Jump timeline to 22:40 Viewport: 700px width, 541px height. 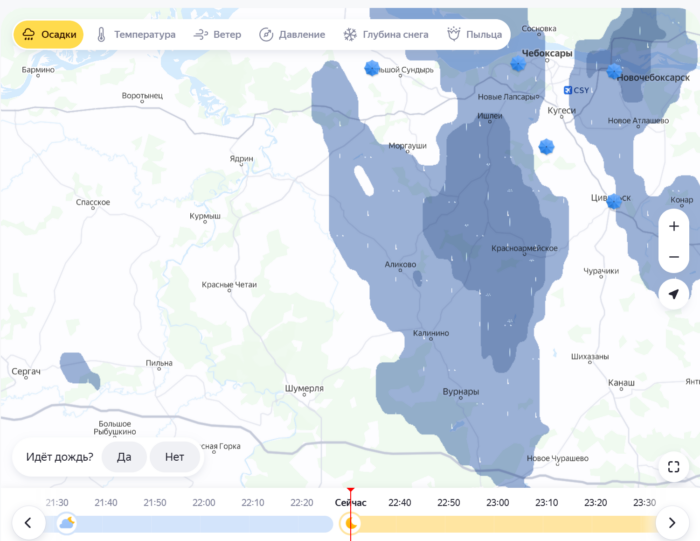[x=400, y=503]
